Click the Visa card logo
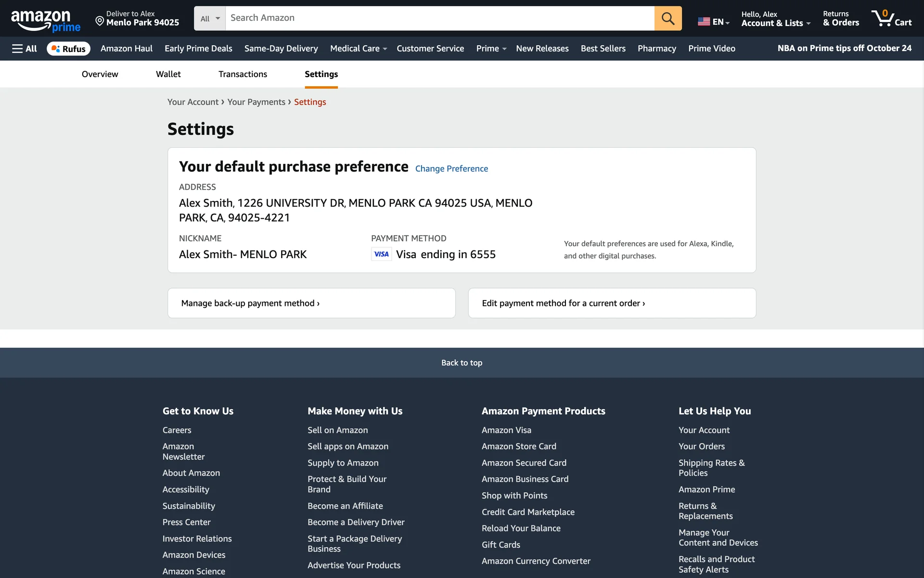Viewport: 924px width, 578px height. tap(381, 254)
